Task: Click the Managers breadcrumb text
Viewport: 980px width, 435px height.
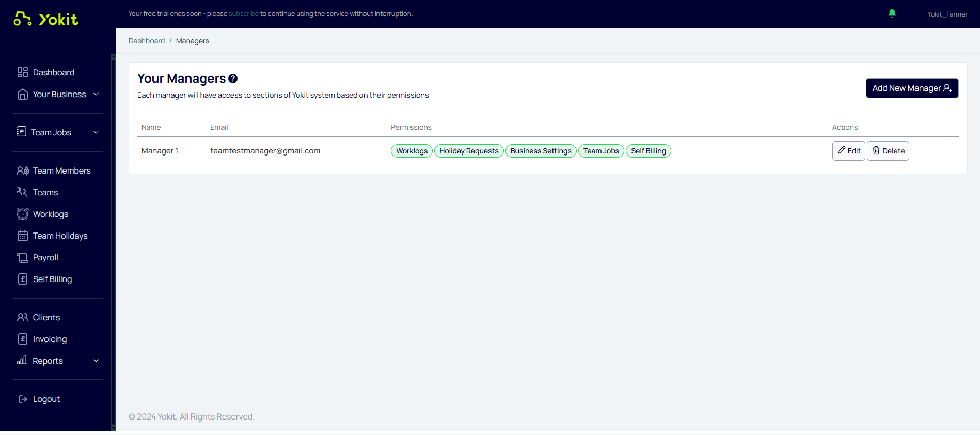Action: [x=193, y=41]
